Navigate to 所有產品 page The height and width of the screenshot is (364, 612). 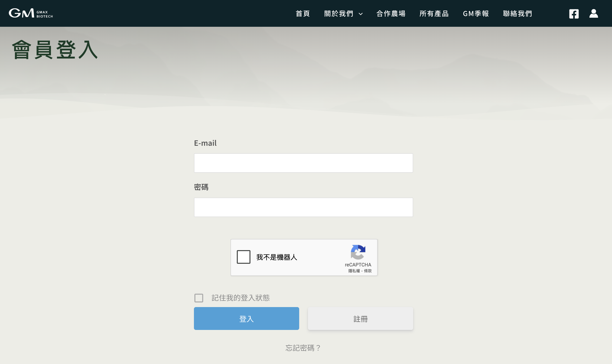(x=434, y=14)
